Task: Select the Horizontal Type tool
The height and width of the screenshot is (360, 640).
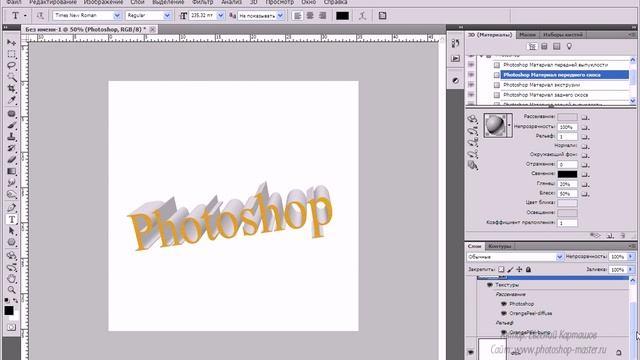Action: coord(11,220)
